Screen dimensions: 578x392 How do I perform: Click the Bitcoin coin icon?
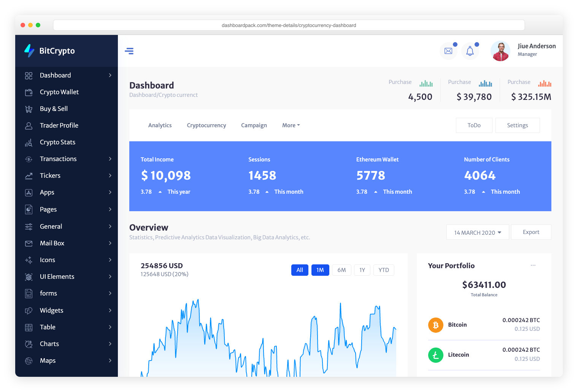(x=436, y=325)
